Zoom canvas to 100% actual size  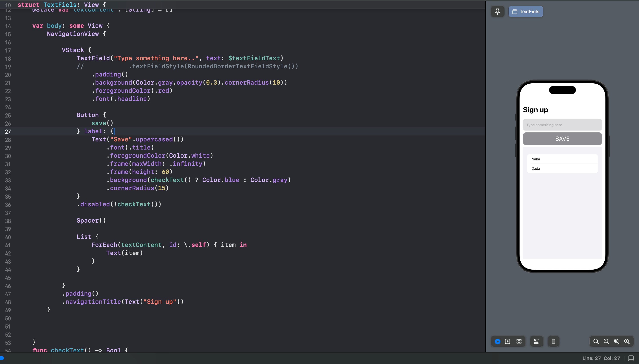pyautogui.click(x=606, y=342)
